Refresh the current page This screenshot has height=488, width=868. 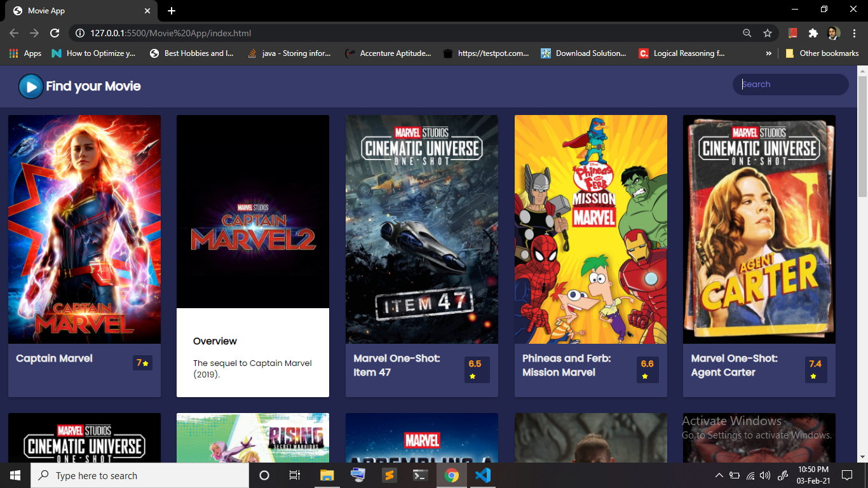point(55,33)
